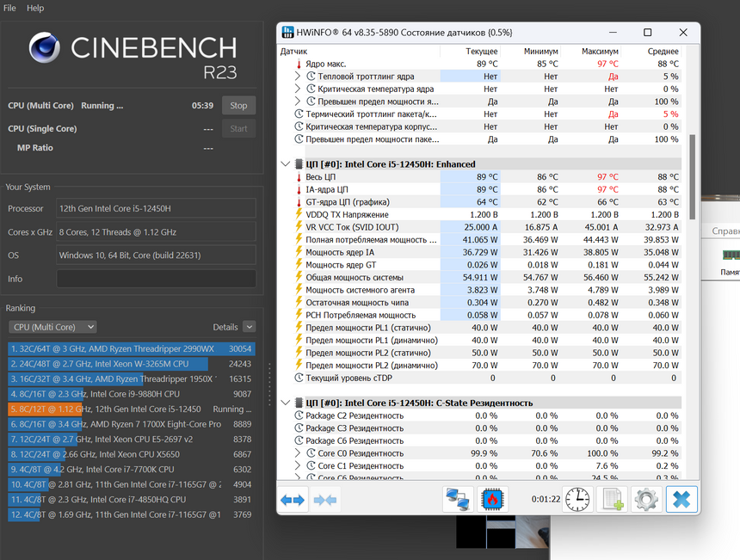This screenshot has width=740, height=560.
Task: Click the blue X close sensors icon
Action: point(681,499)
